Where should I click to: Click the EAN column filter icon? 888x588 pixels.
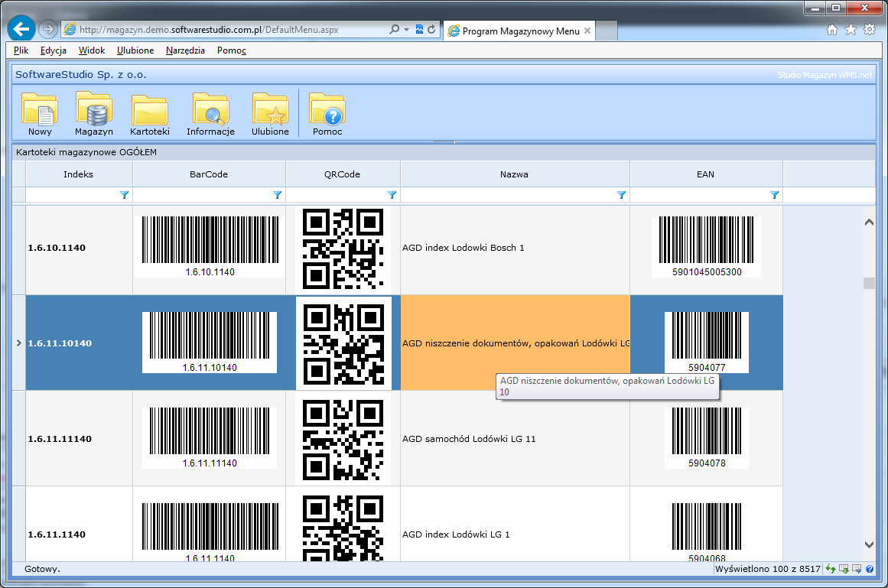pos(774,195)
